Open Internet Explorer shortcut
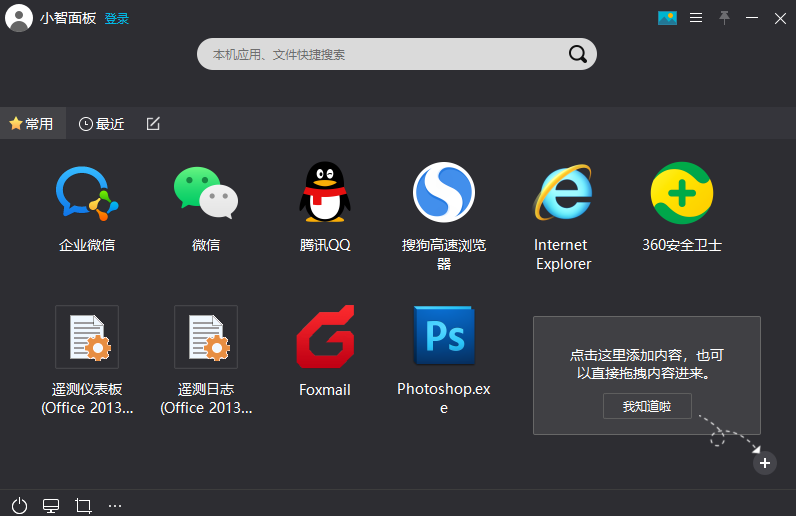796x516 pixels. pyautogui.click(x=563, y=192)
